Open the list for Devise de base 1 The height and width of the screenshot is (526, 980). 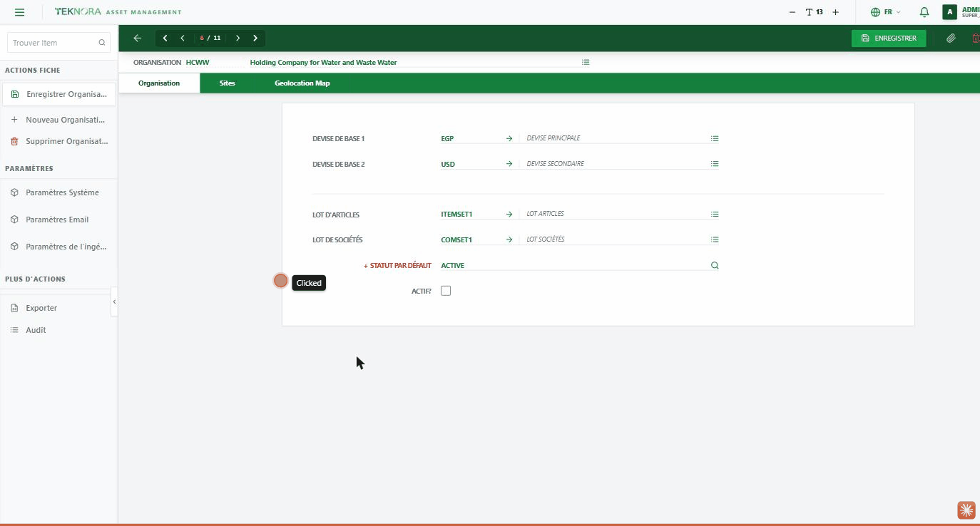(x=715, y=138)
